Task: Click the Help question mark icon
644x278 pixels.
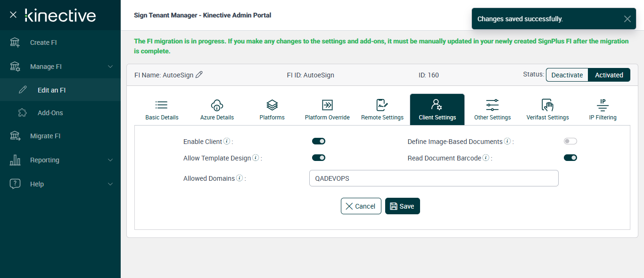Action: click(x=15, y=184)
